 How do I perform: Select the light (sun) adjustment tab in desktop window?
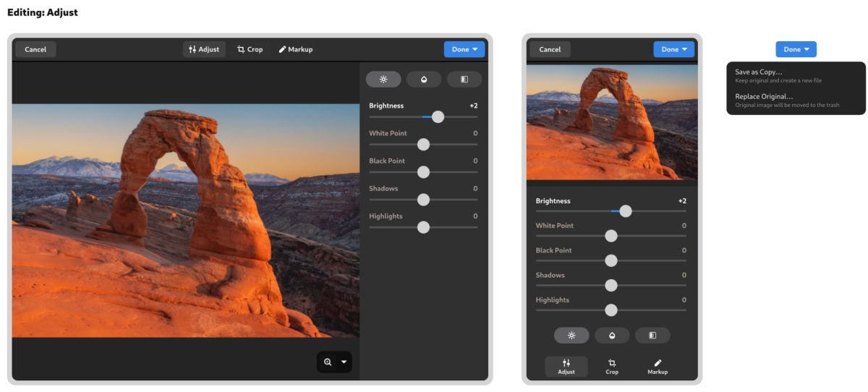click(383, 80)
